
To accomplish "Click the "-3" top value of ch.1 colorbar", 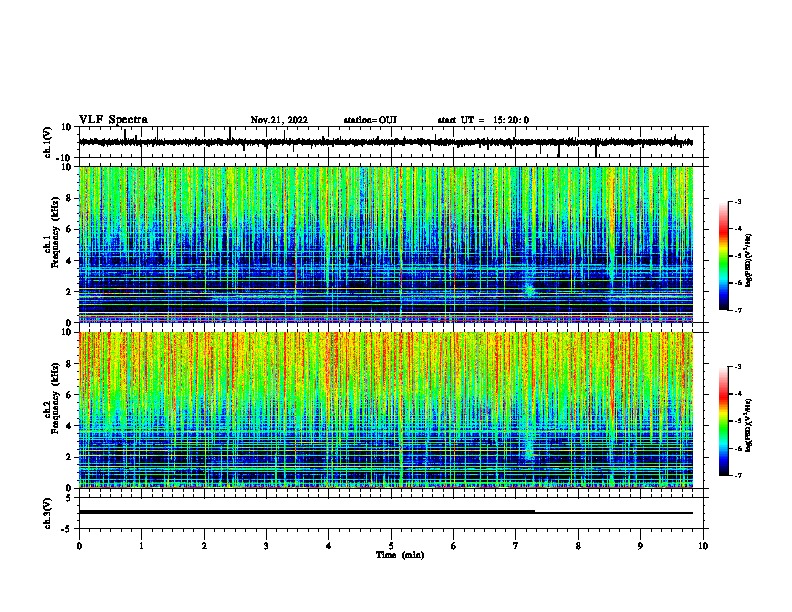I will tap(737, 201).
